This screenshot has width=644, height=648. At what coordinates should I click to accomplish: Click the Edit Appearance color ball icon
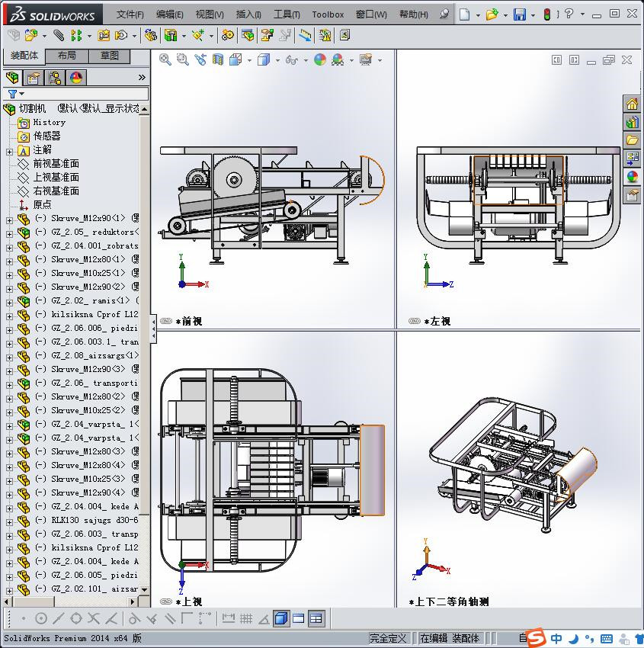coord(320,59)
